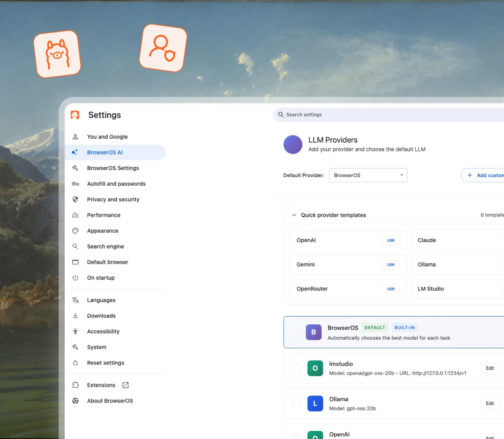Select the Performance speedometer icon
This screenshot has width=504, height=439.
75,215
